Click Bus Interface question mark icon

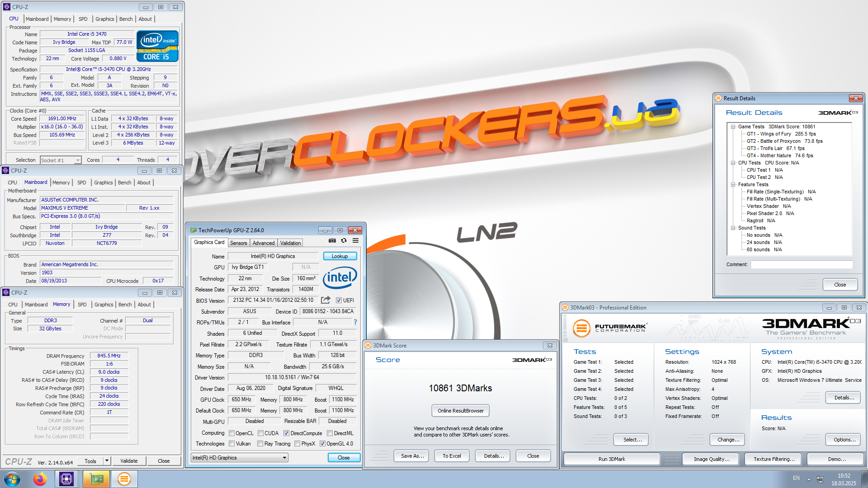[x=355, y=322]
